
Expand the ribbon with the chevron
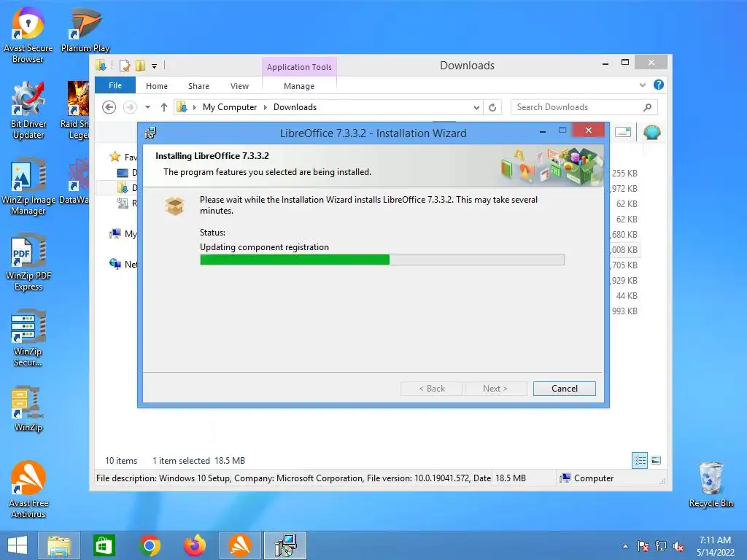point(642,85)
